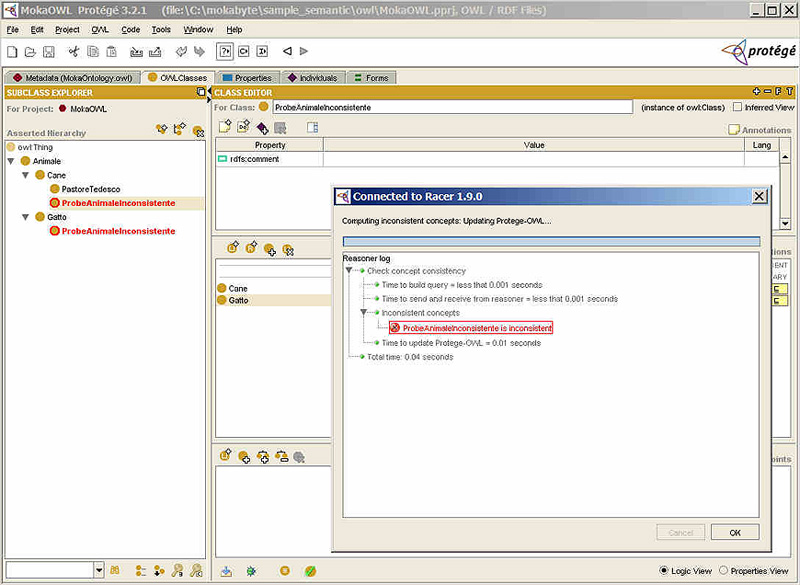Click the Add named class icon above Cane list
Screen dimensions: 800x585
(x=270, y=249)
